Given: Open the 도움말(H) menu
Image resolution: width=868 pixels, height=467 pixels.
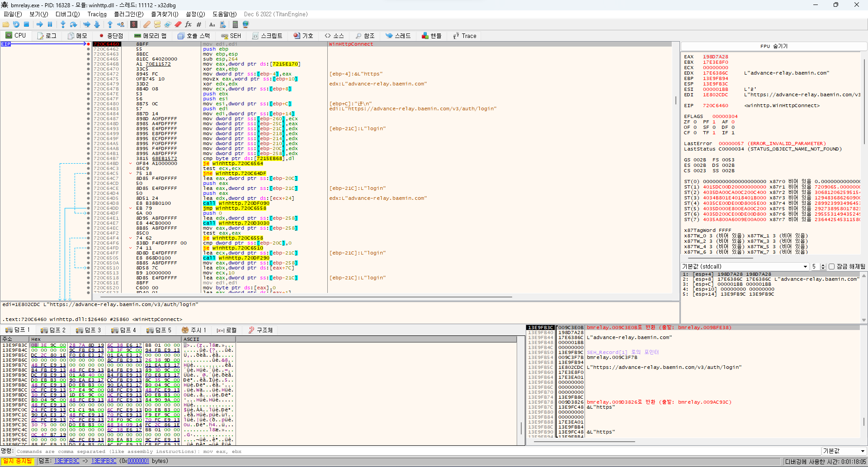Looking at the screenshot, I should tap(225, 14).
